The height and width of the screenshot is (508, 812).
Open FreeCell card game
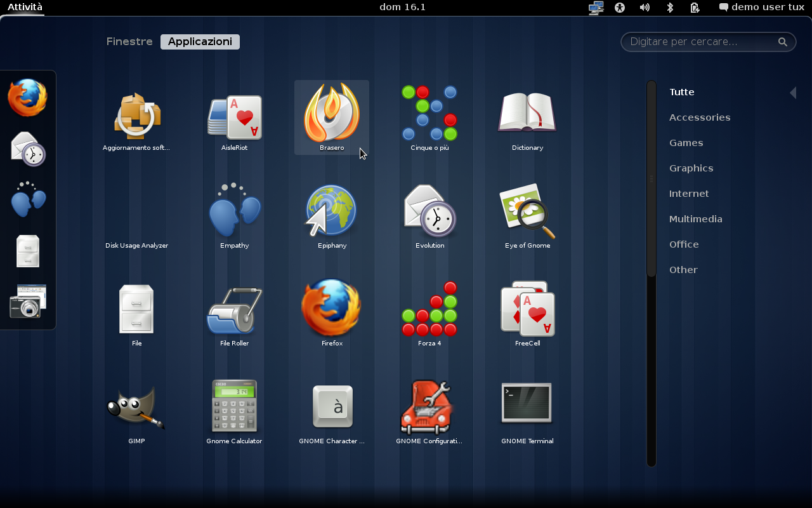[527, 314]
